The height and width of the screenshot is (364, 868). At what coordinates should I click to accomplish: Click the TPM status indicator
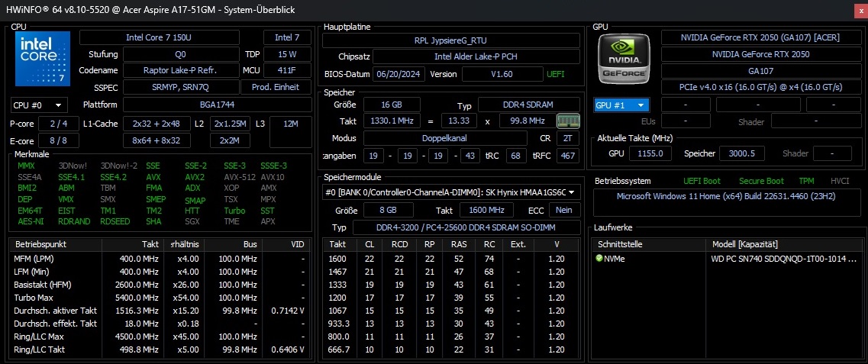pos(806,181)
